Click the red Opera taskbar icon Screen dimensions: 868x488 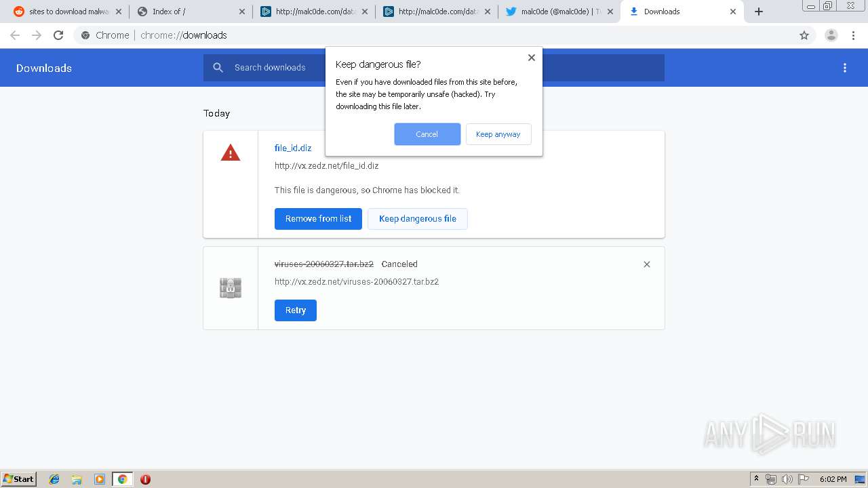pyautogui.click(x=145, y=479)
